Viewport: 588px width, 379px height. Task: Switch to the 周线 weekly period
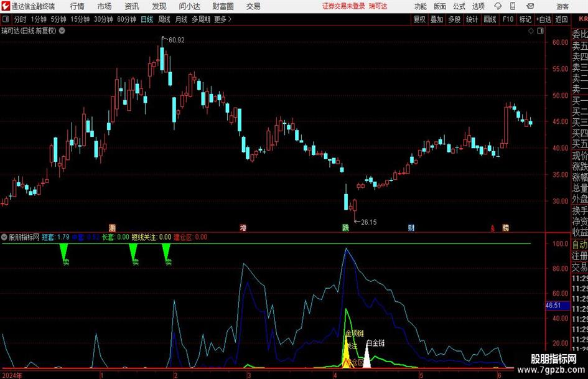click(164, 19)
